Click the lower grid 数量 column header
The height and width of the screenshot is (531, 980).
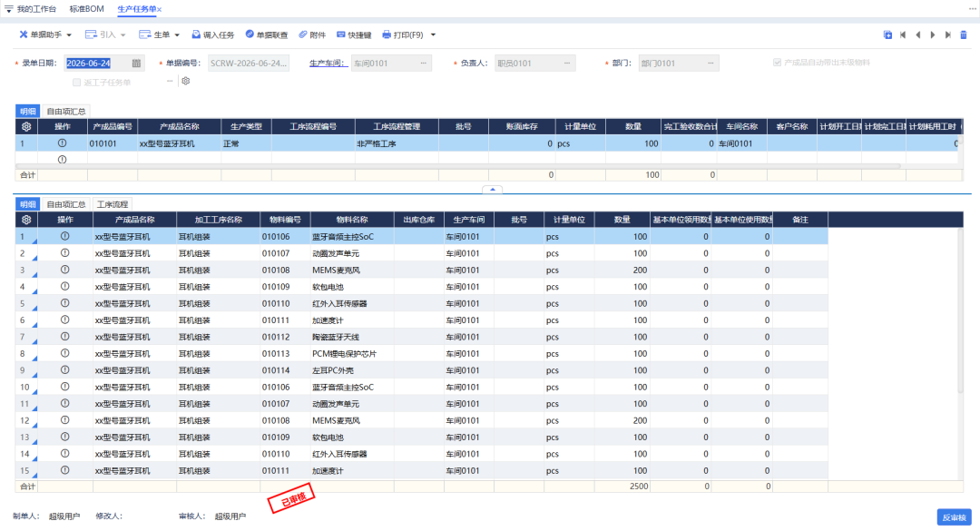622,220
